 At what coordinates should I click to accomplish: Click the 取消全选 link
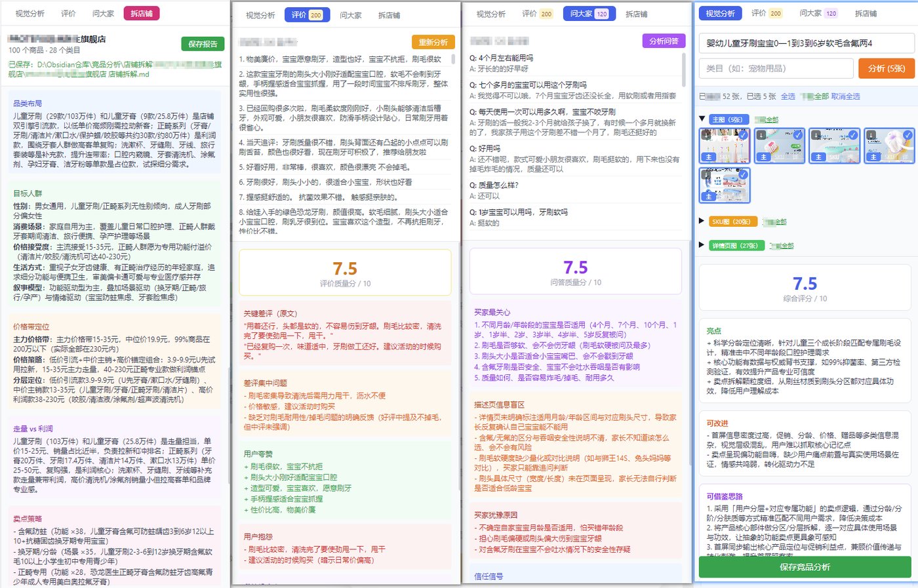(846, 96)
